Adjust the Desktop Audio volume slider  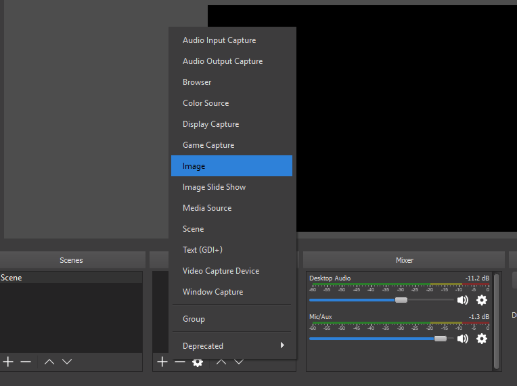[382, 300]
